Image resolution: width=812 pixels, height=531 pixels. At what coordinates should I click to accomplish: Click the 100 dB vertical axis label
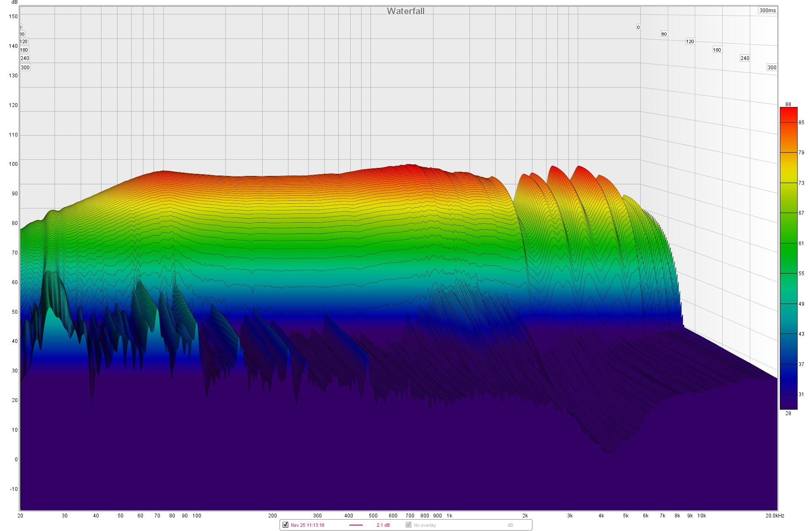click(13, 164)
